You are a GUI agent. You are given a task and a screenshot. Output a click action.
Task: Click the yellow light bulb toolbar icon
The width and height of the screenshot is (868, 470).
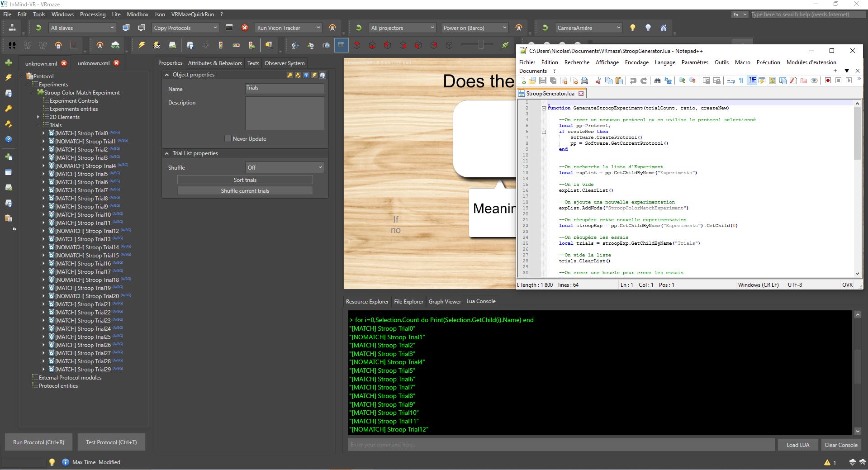(633, 28)
